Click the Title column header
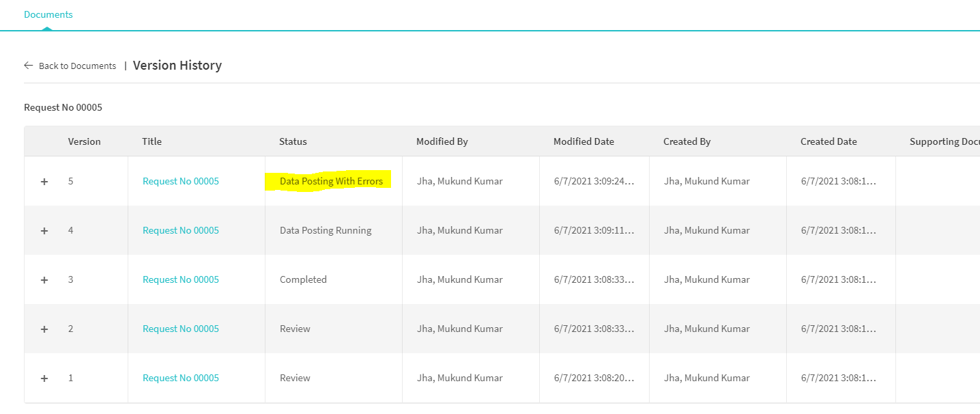The width and height of the screenshot is (980, 414). point(152,142)
